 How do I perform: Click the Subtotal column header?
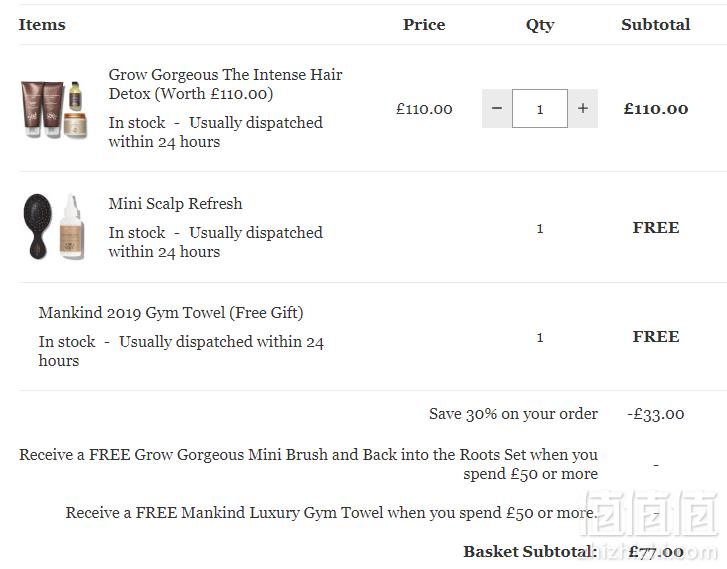[656, 25]
